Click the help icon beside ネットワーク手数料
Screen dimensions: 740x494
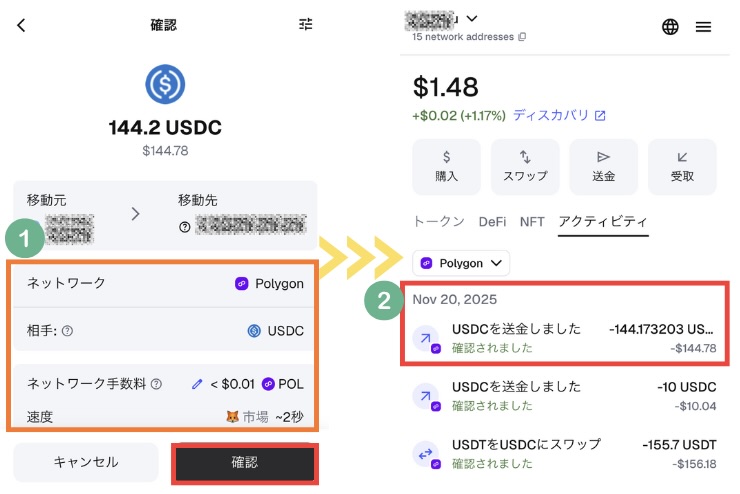coord(156,384)
